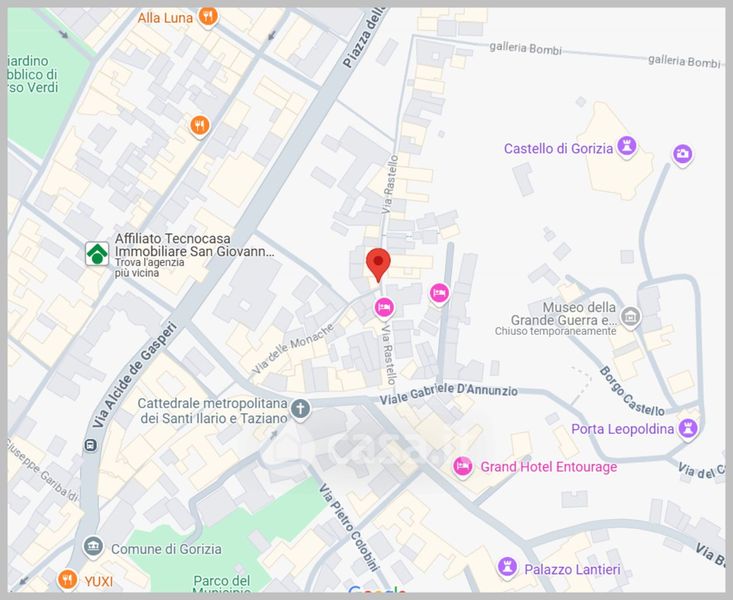Click the purple camera photo-spot icon
Viewport: 733px width, 600px height.
click(683, 154)
